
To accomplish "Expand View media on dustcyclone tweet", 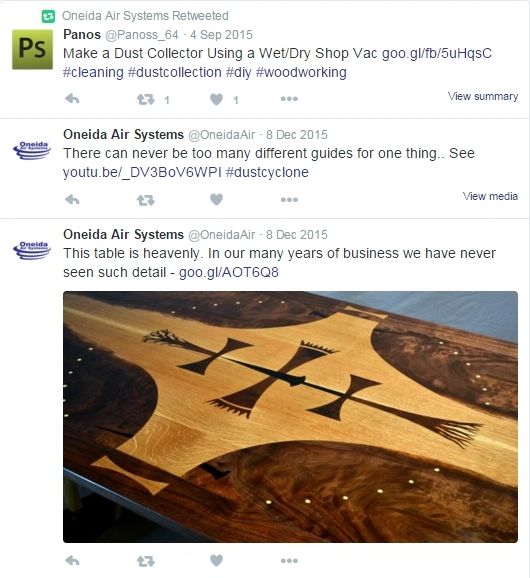I will tap(490, 196).
